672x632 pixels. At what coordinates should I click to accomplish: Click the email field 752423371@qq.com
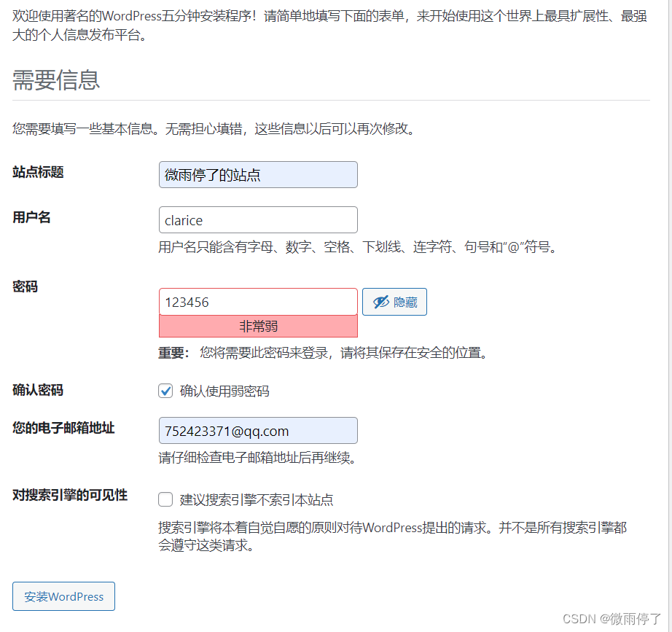click(x=258, y=431)
